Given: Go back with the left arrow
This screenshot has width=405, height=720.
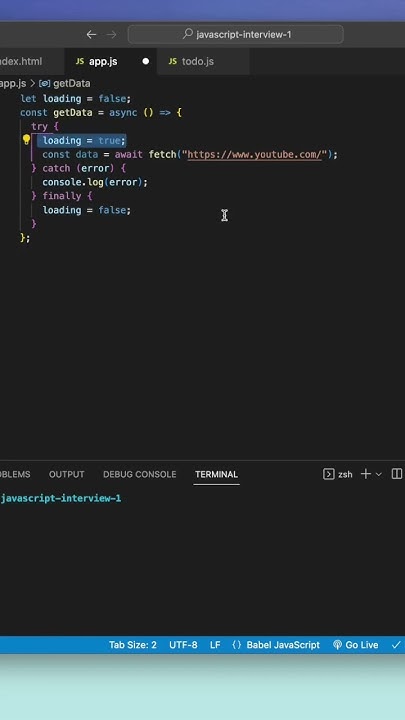Looking at the screenshot, I should (91, 34).
